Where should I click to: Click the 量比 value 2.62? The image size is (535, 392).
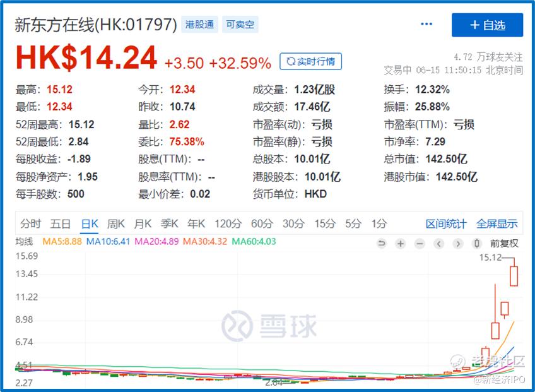[x=179, y=124]
